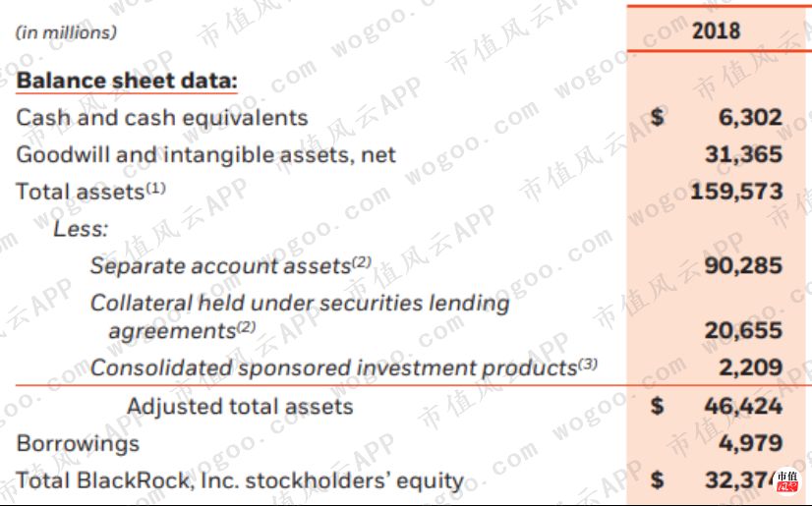Click the 2,209 investment products value
812x506 pixels.
[750, 368]
